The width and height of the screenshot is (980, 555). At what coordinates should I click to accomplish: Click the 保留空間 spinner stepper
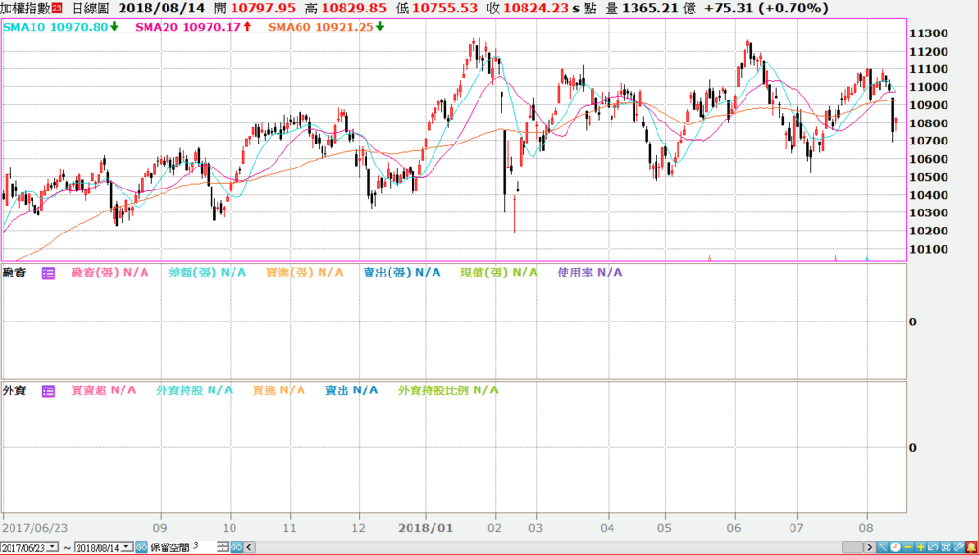click(x=222, y=547)
